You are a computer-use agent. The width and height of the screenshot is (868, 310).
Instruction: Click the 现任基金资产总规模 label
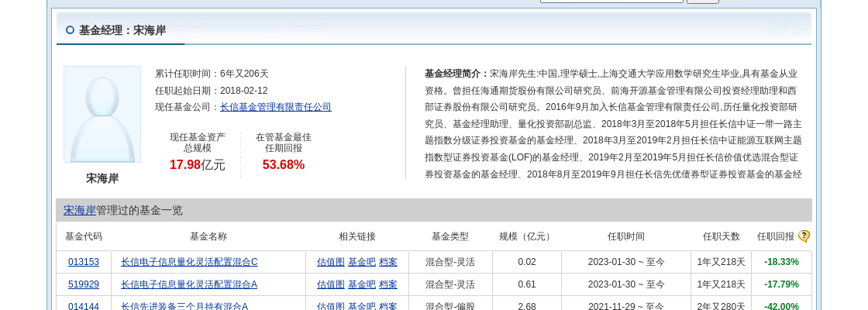pyautogui.click(x=198, y=143)
